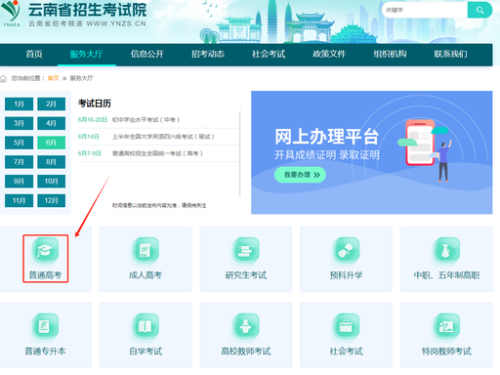Open the 中职、五年制高职 tie icon
Screen dimensions: 500x375
pyautogui.click(x=446, y=250)
